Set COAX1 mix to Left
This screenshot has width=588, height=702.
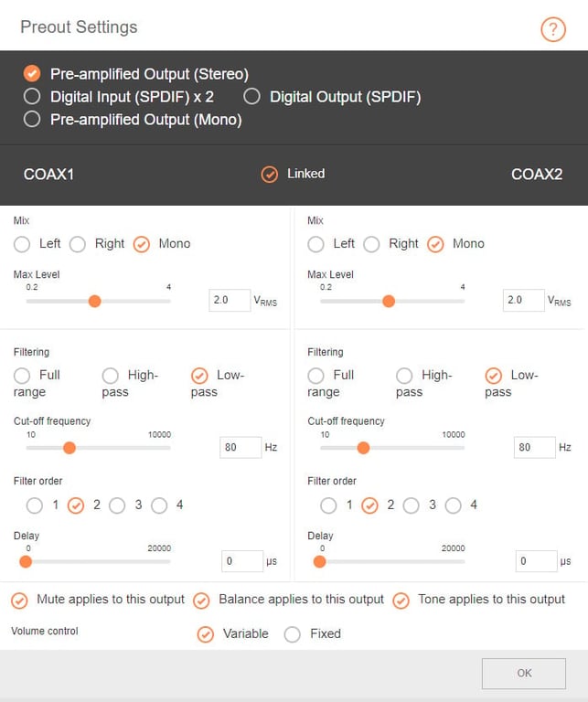[23, 244]
